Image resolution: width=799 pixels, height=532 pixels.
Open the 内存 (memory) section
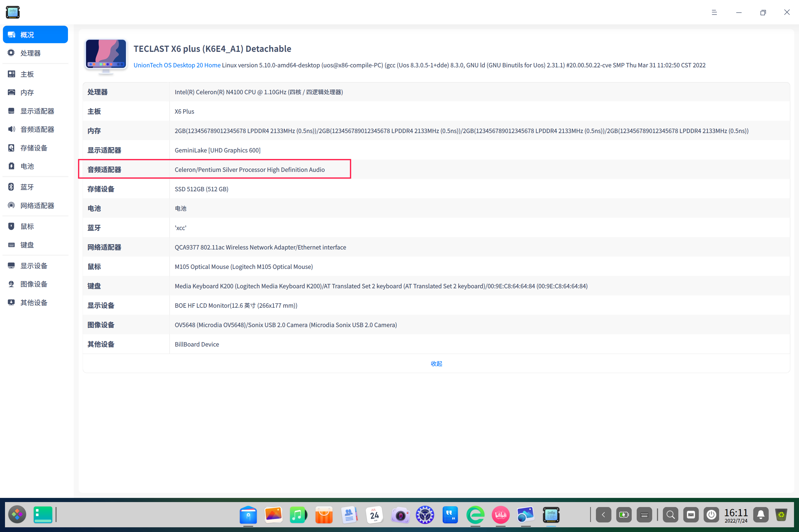[27, 92]
